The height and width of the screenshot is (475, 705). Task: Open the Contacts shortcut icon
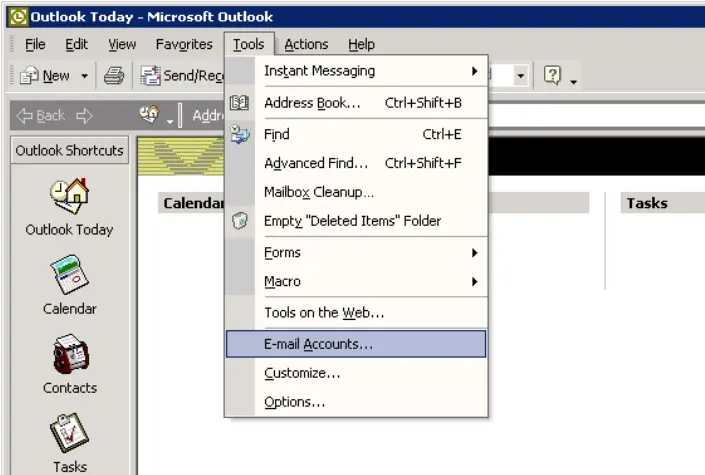(71, 354)
